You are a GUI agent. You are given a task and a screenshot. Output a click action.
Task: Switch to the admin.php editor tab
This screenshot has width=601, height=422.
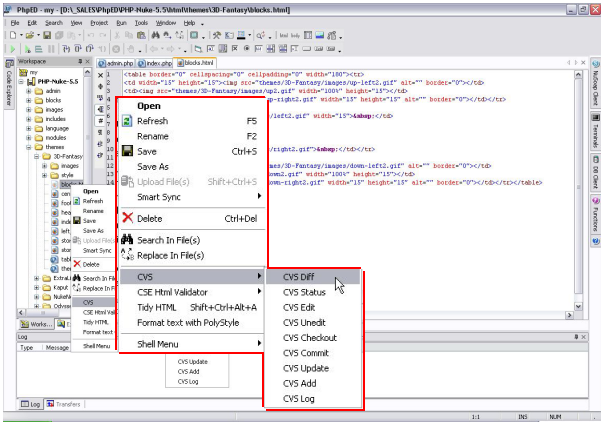point(116,63)
